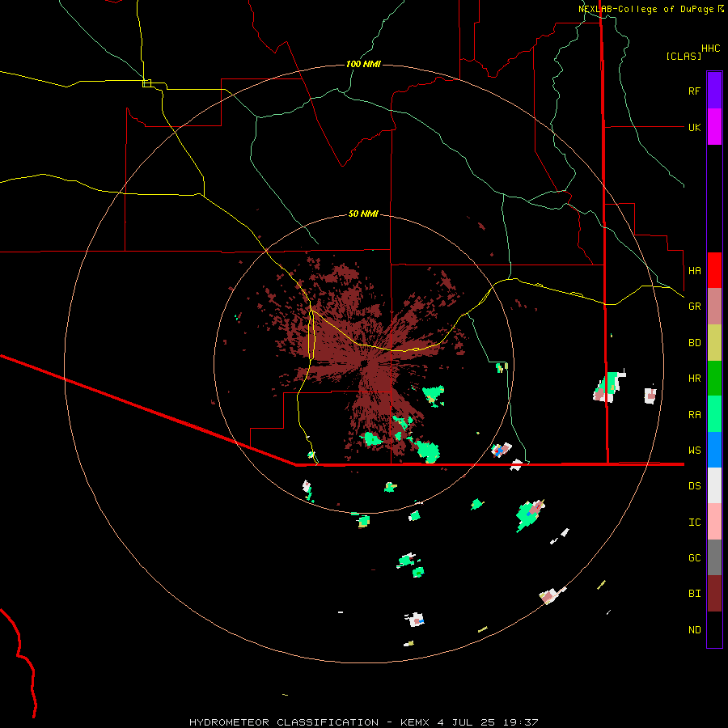This screenshot has height=728, width=728.
Task: Click the "GC" legend label
Action: (694, 558)
